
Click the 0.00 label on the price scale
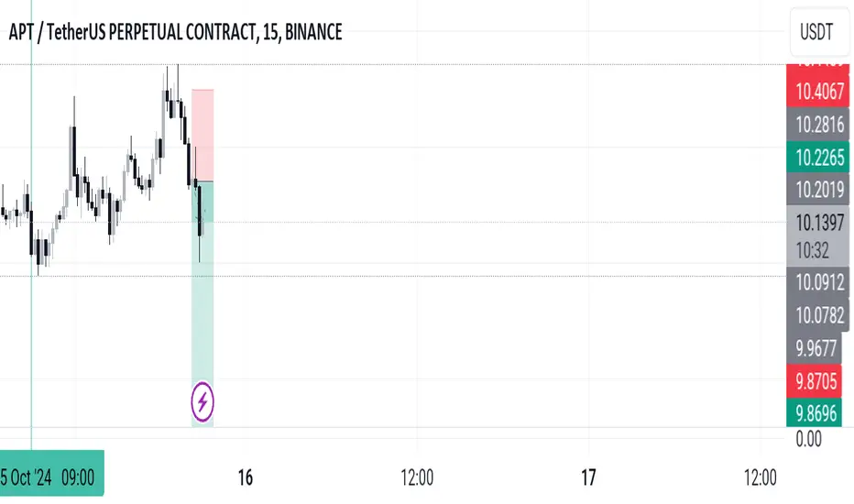(809, 439)
